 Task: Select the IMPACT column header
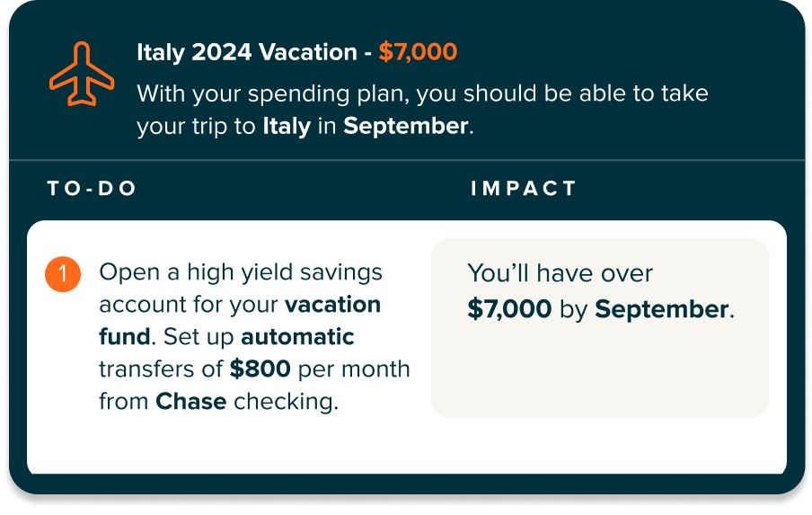pyautogui.click(x=524, y=189)
